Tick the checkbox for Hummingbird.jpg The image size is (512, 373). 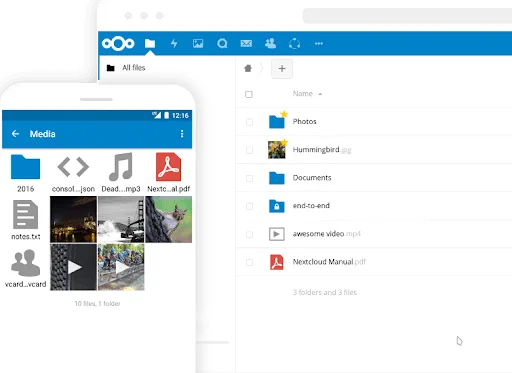pyautogui.click(x=249, y=150)
